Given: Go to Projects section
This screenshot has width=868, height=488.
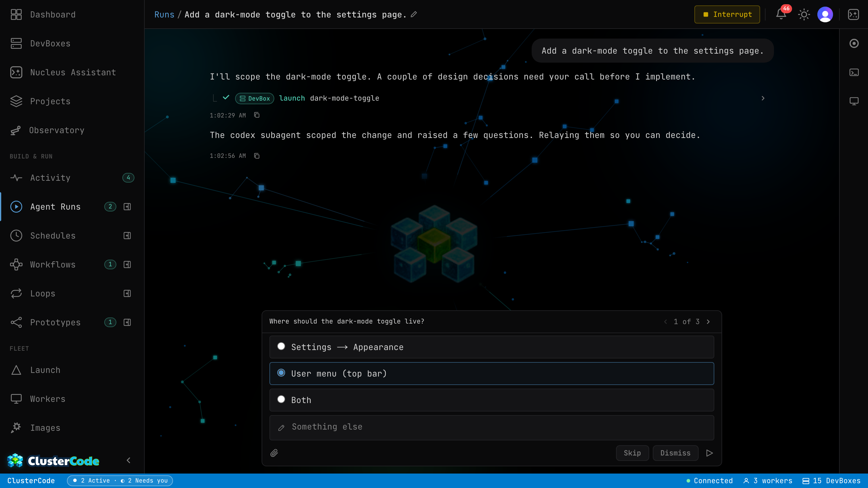Looking at the screenshot, I should click(72, 102).
